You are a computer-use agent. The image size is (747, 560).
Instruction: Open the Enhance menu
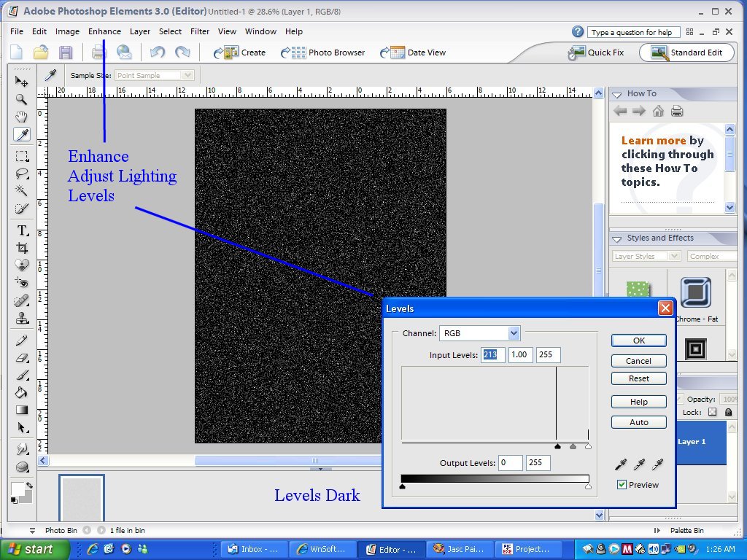pos(104,31)
